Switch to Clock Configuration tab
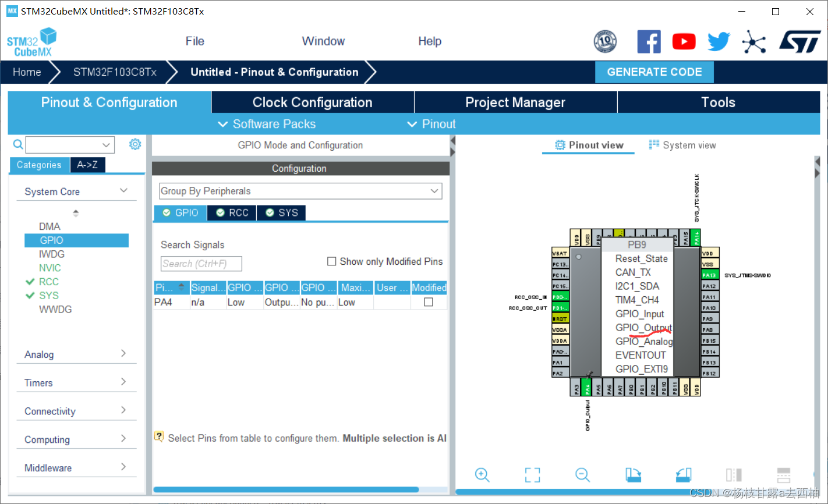Viewport: 828px width, 504px height. coord(313,102)
